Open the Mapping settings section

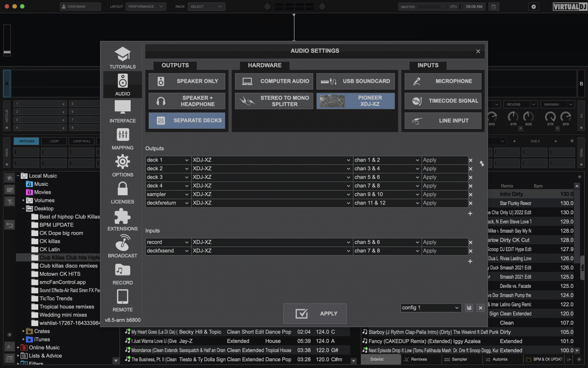(122, 138)
